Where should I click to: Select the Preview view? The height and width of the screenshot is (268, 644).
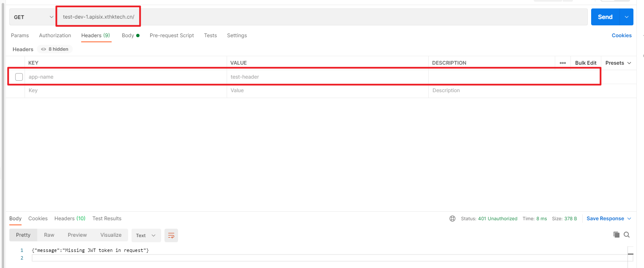77,235
